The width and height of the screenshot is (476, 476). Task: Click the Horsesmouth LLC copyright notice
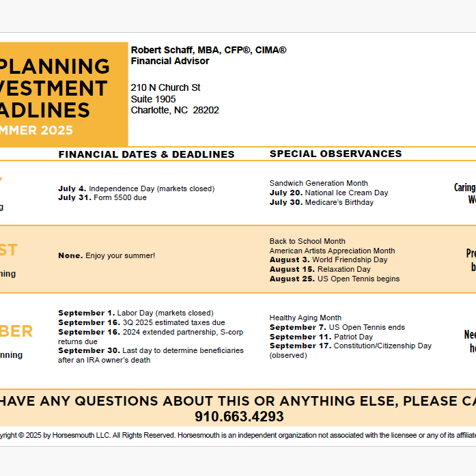(232, 435)
